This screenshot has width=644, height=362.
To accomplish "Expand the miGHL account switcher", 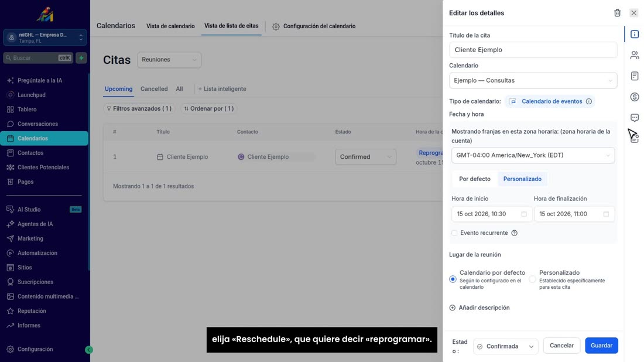I will pos(45,38).
